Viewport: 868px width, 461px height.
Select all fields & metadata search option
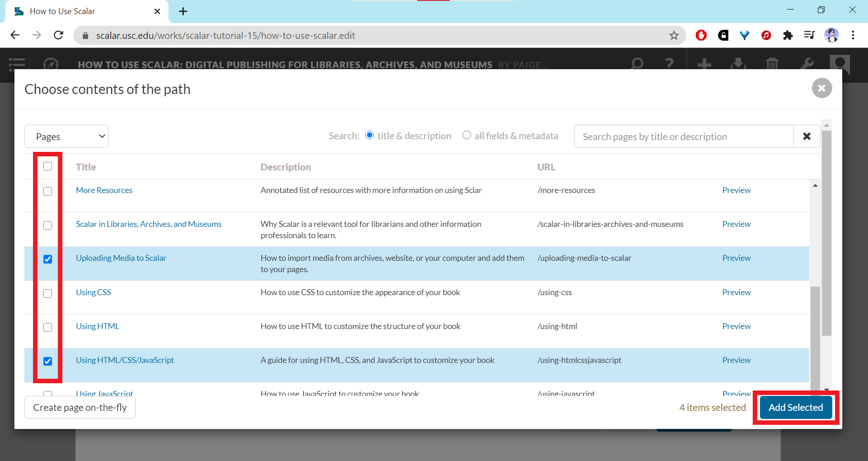tap(467, 136)
